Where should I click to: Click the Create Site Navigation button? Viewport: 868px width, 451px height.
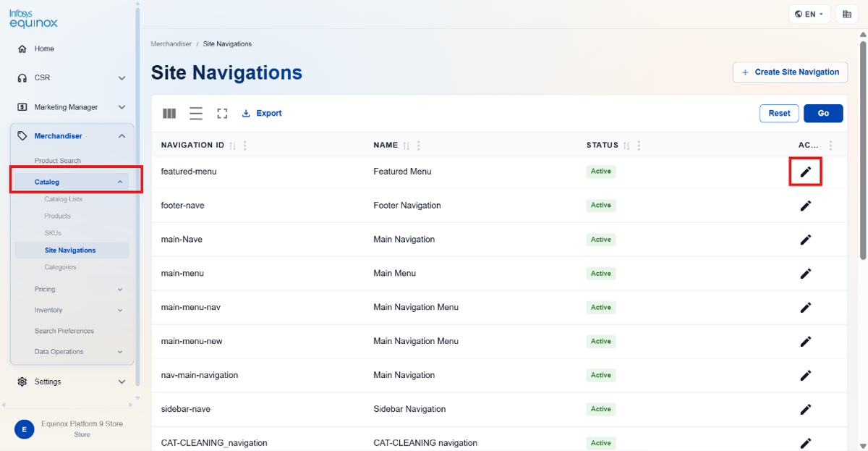click(x=791, y=72)
